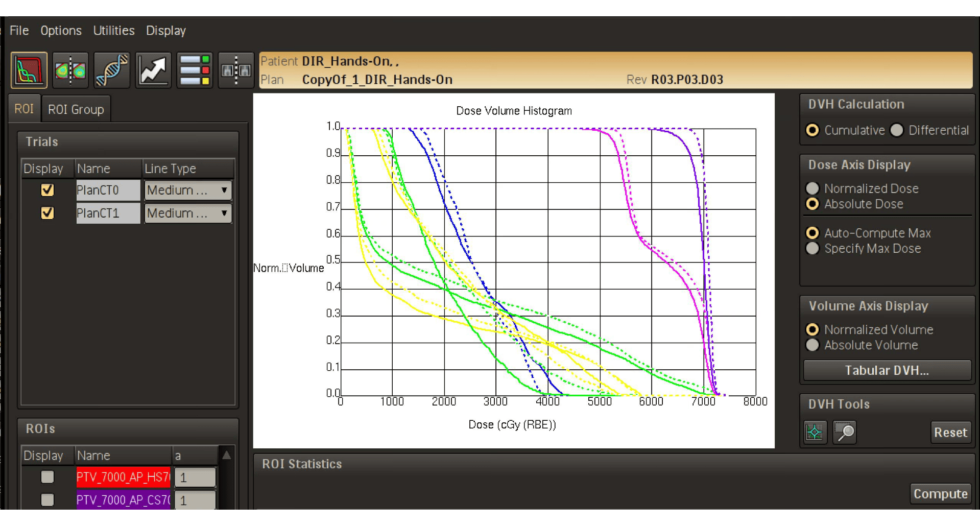980x526 pixels.
Task: Click the Tabular DVH button
Action: tap(887, 370)
